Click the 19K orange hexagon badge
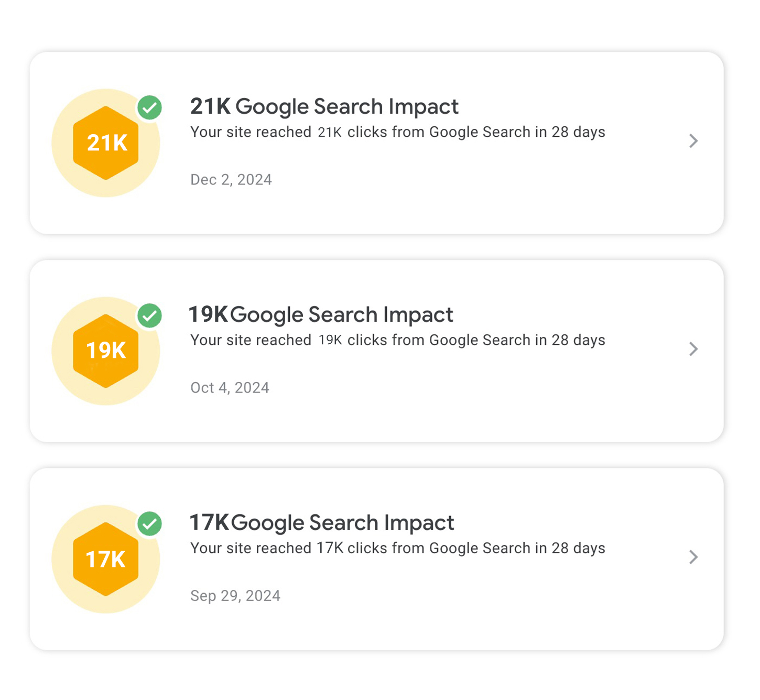 (x=106, y=351)
